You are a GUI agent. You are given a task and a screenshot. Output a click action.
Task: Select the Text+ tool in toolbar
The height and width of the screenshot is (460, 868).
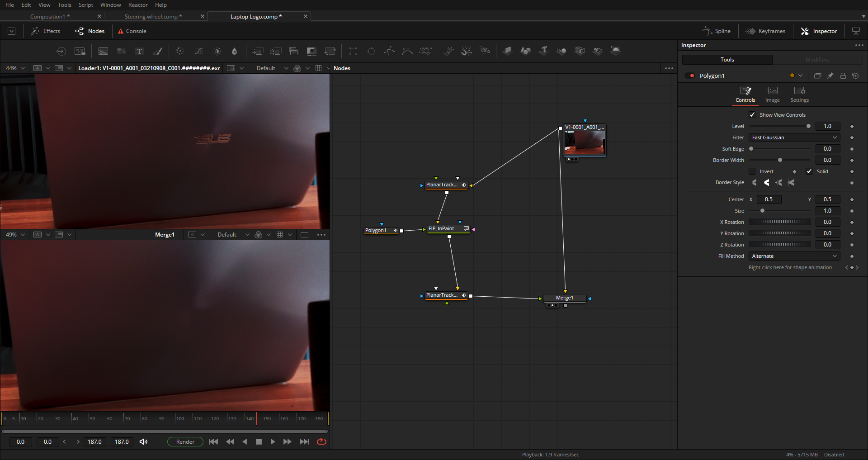[139, 51]
